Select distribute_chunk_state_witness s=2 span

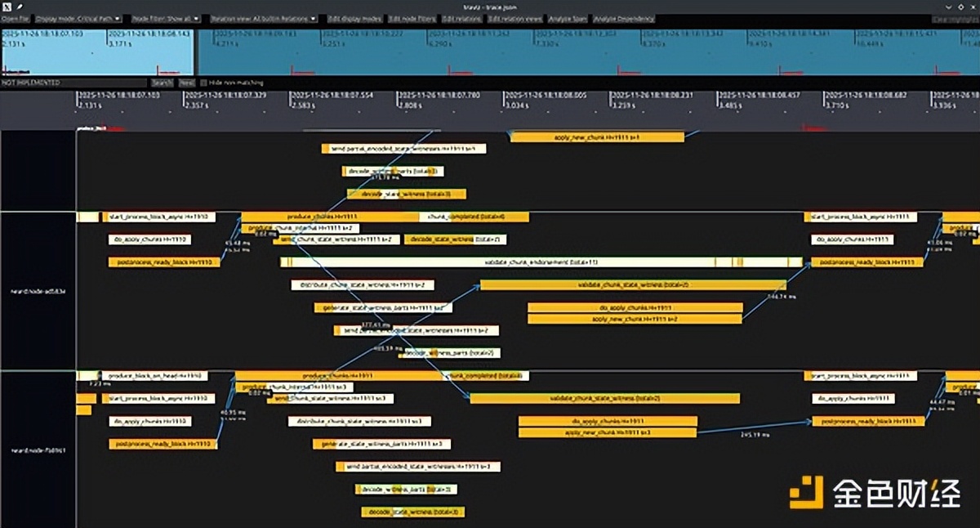pos(363,285)
